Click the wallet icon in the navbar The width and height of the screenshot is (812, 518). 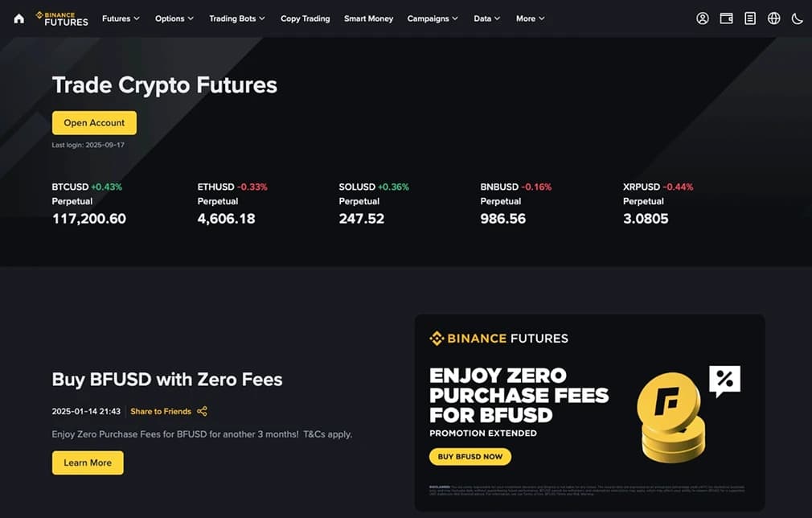point(726,17)
